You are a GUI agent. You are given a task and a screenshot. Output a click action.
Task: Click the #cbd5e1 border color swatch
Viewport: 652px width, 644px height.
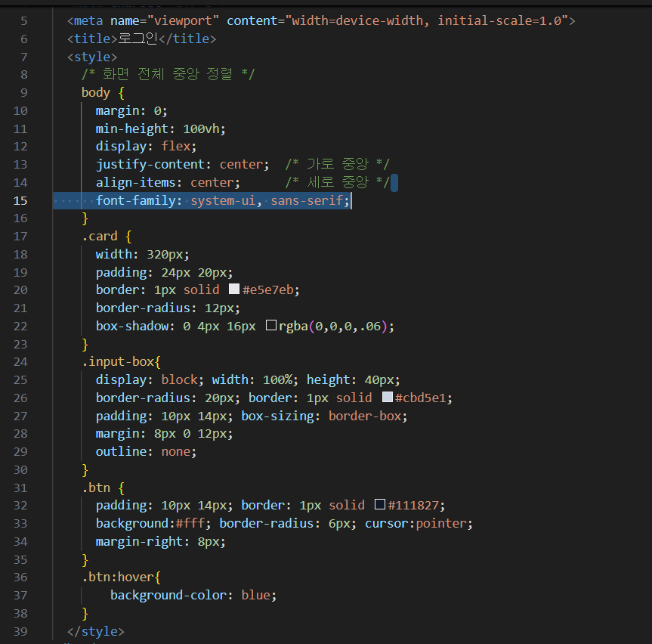click(387, 398)
